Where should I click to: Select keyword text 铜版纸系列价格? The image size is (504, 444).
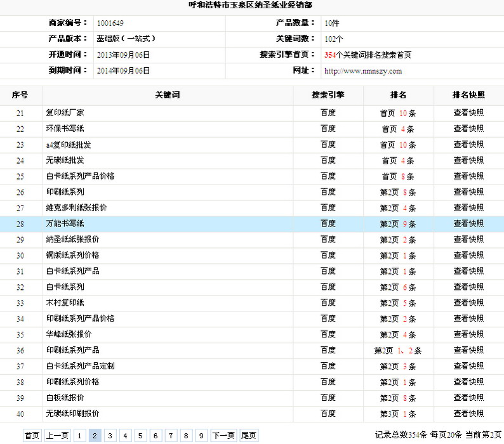pos(72,255)
